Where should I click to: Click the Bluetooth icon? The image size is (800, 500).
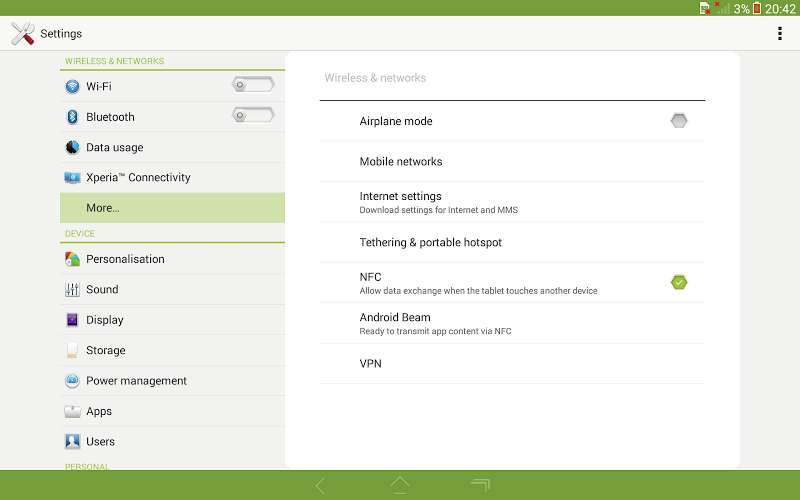72,117
